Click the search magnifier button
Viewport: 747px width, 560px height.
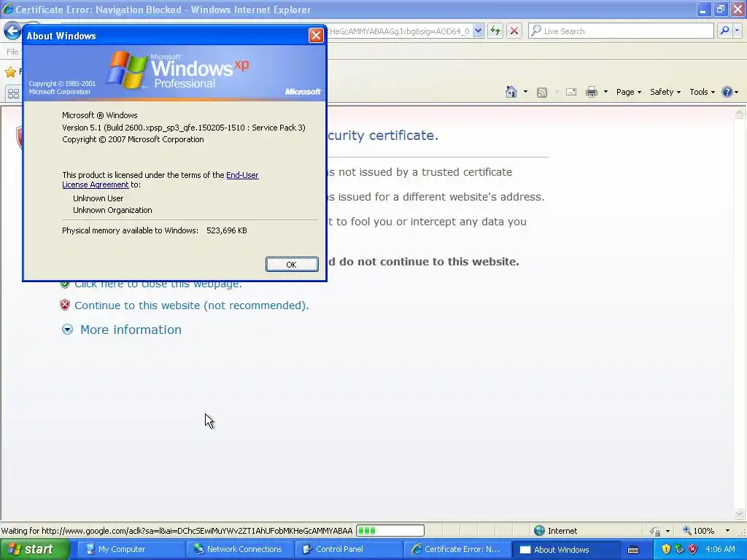(724, 31)
